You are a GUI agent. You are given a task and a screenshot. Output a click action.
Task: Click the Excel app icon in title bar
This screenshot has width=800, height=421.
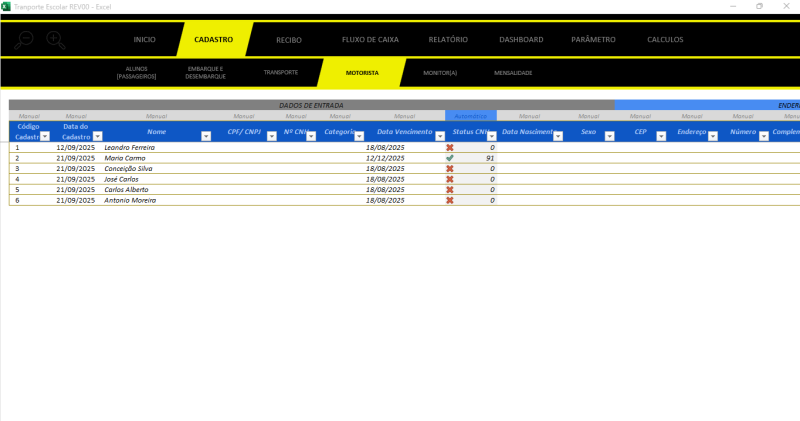point(6,6)
